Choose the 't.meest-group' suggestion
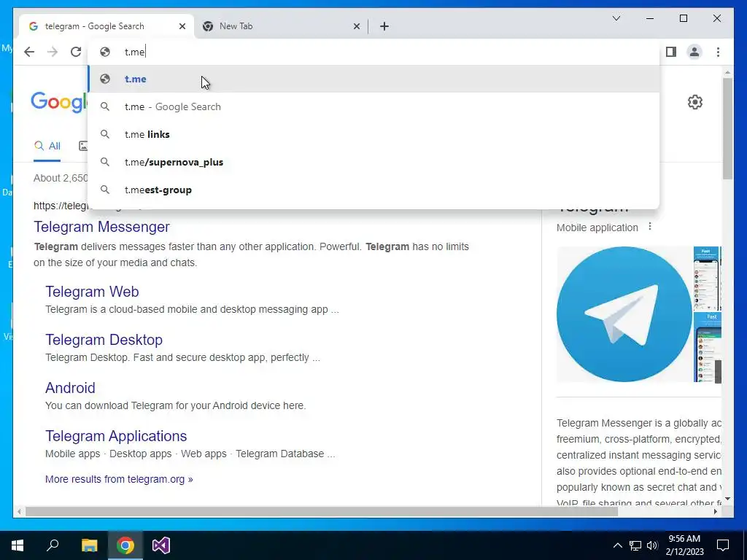The height and width of the screenshot is (560, 747). click(374, 190)
